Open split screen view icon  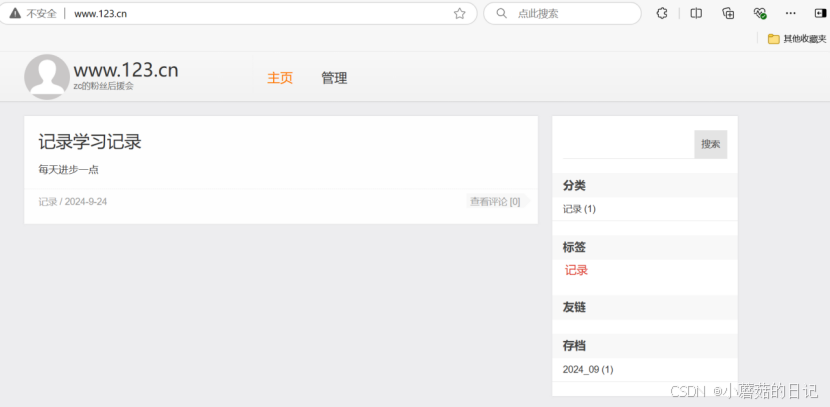point(696,13)
